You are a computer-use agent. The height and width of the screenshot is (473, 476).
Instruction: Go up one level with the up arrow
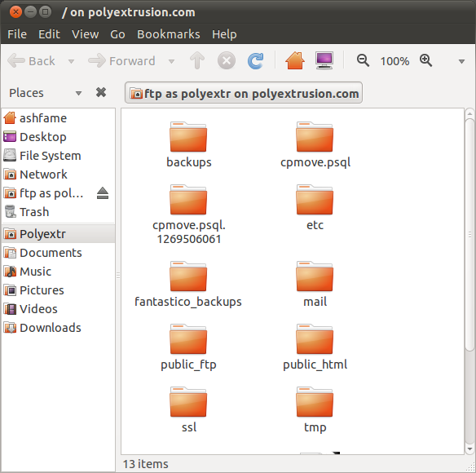click(197, 60)
